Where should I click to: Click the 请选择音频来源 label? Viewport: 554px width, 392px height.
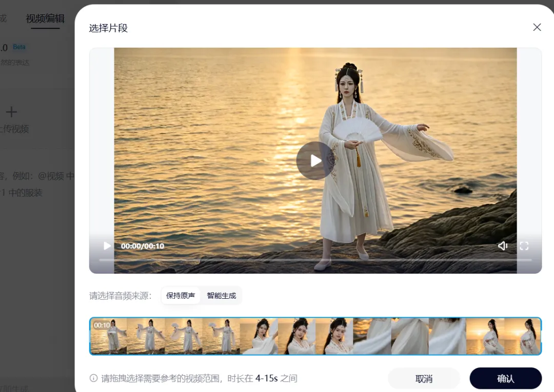120,296
